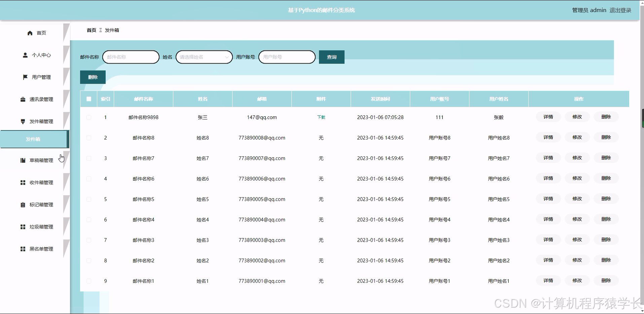644x314 pixels.
Task: Click 修改 for 邮件名称1
Action: (x=577, y=281)
